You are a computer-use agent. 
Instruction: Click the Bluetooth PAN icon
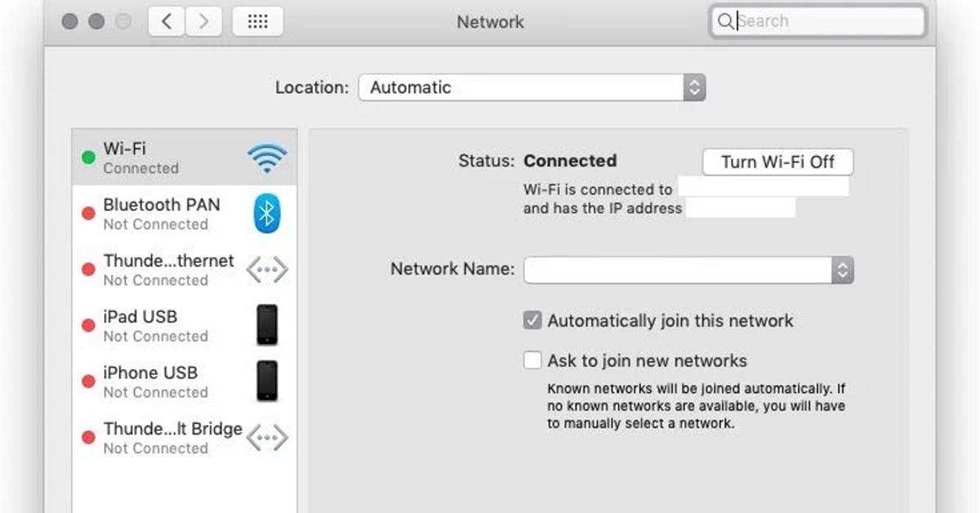click(266, 213)
